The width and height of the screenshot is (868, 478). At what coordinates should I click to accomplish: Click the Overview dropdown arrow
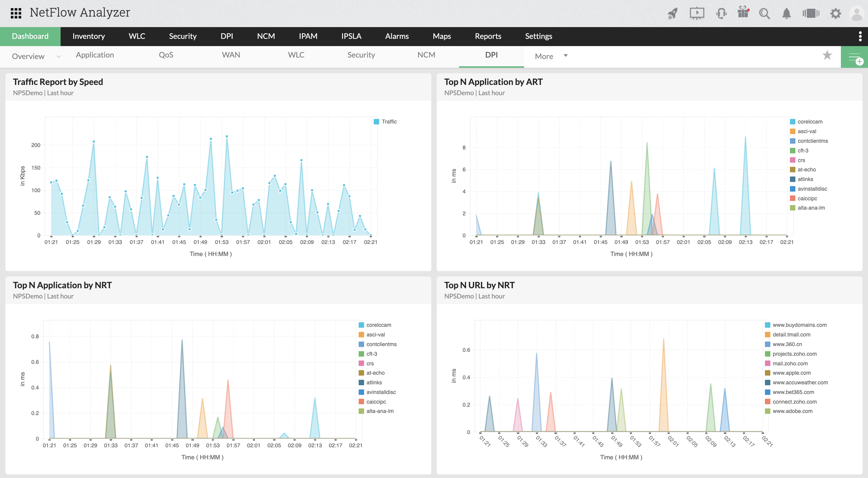pyautogui.click(x=58, y=57)
